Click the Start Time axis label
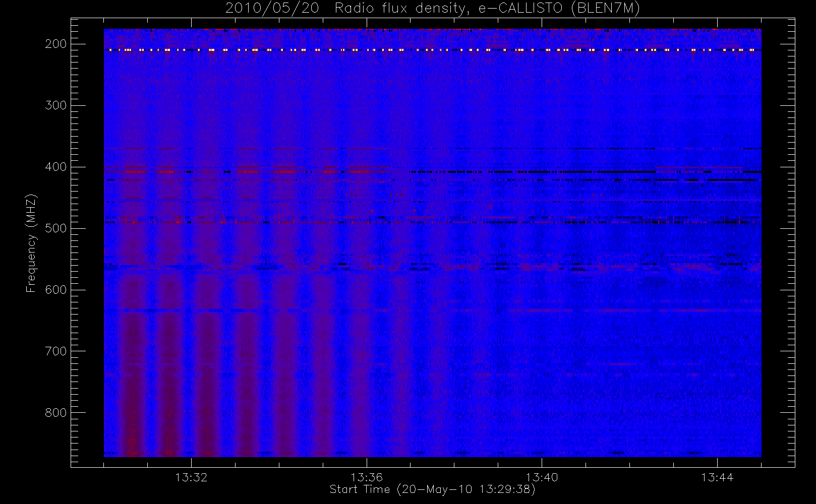This screenshot has height=504, width=816. [433, 489]
